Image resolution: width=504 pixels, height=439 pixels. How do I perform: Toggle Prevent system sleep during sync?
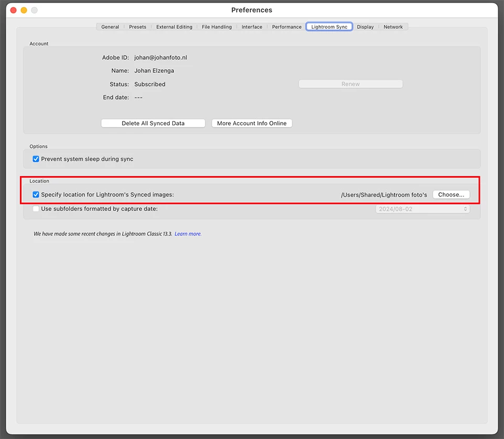(x=36, y=159)
